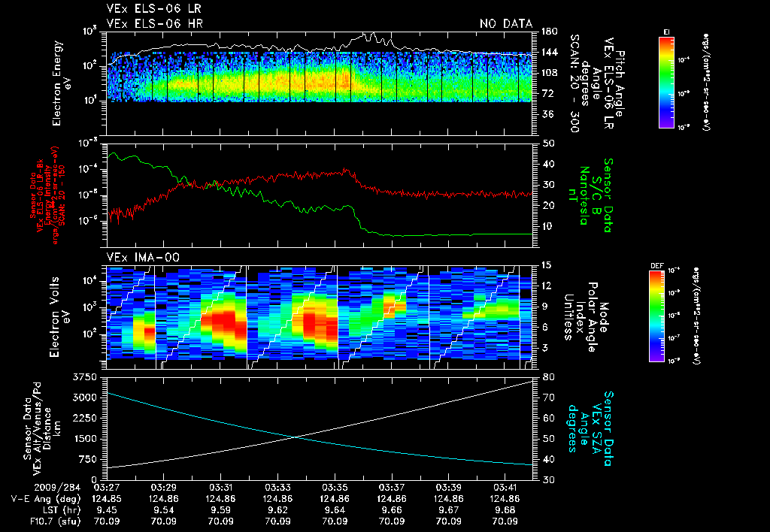Click the '180' pitch angle tick
This screenshot has width=770, height=532.
pos(550,32)
